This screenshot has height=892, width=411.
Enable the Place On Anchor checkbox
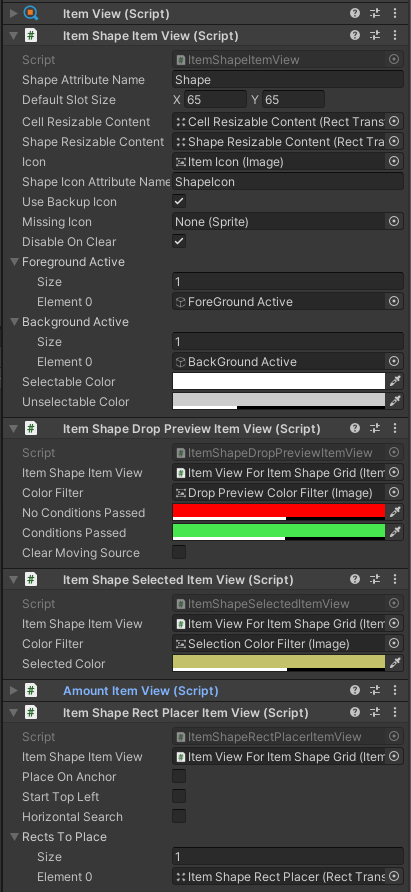coord(179,777)
